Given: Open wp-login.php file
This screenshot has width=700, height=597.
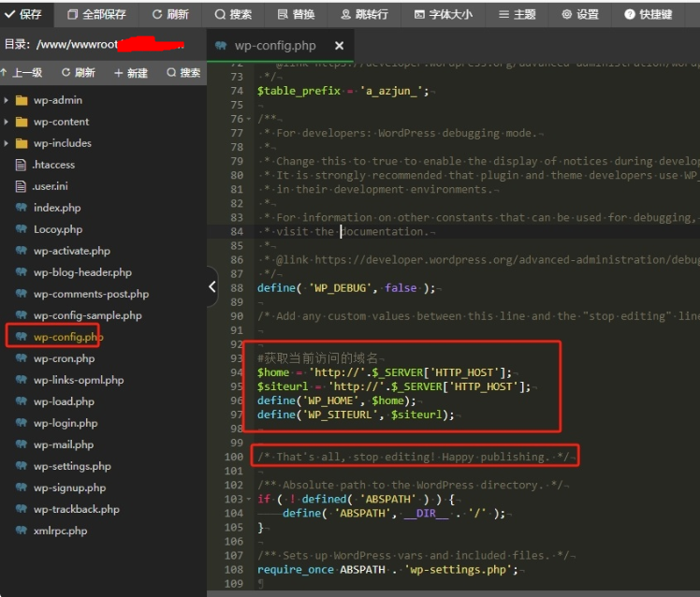Looking at the screenshot, I should 66,423.
